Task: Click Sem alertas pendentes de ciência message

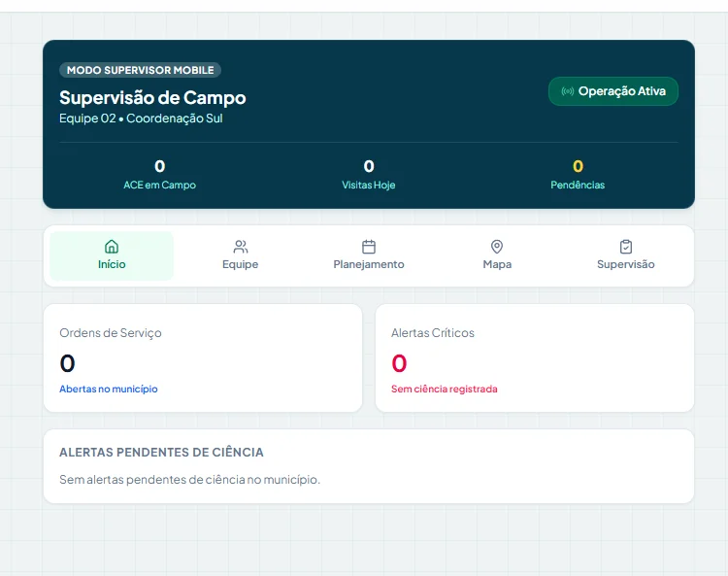Action: pyautogui.click(x=189, y=480)
